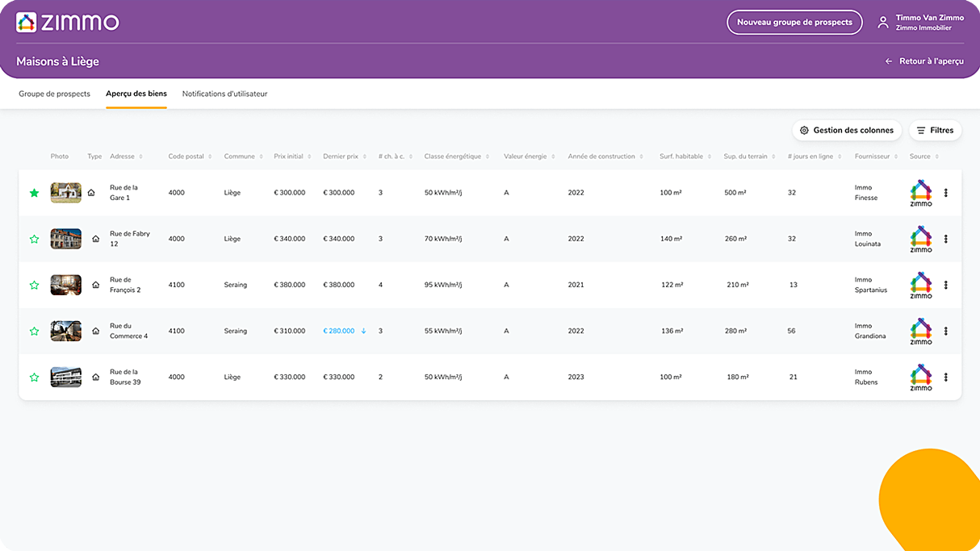Open the photo thumbnail of Rue du Commerce 4
The width and height of the screenshot is (980, 551).
click(66, 331)
